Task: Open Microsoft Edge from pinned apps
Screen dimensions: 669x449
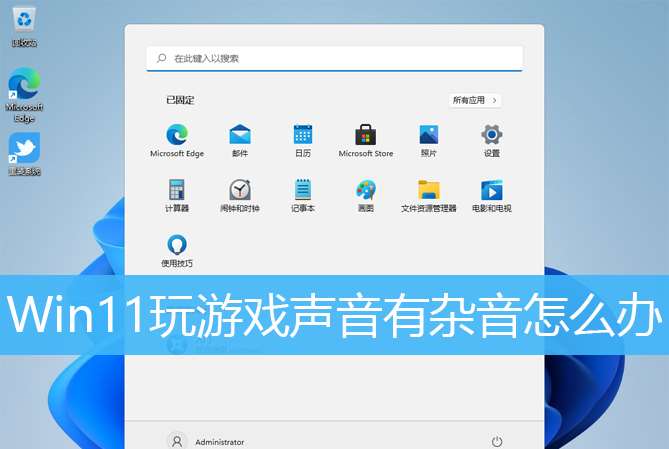Action: 177,140
